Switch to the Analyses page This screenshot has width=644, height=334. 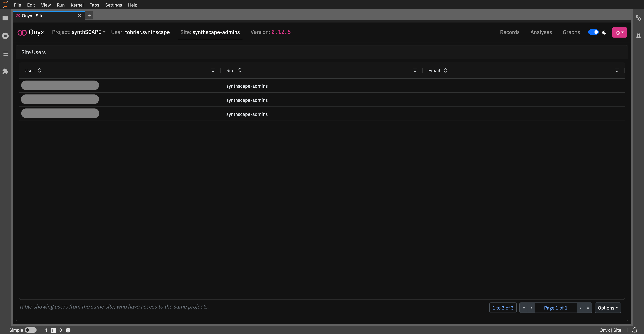click(541, 33)
